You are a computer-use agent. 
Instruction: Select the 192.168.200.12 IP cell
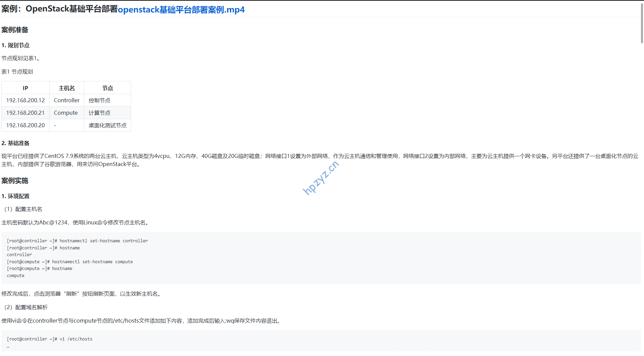click(x=25, y=101)
